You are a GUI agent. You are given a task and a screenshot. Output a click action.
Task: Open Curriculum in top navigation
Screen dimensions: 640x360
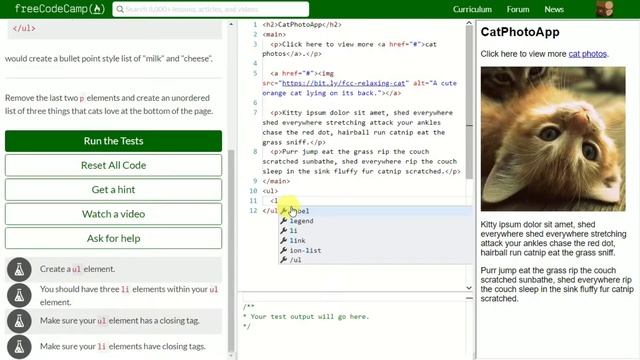click(x=472, y=9)
